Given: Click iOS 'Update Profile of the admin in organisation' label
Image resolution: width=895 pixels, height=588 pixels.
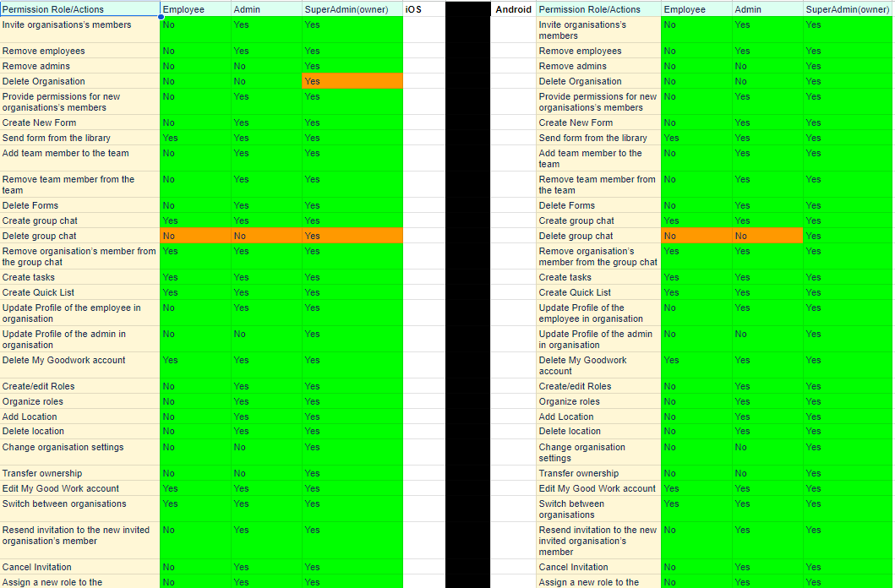Looking at the screenshot, I should point(80,339).
